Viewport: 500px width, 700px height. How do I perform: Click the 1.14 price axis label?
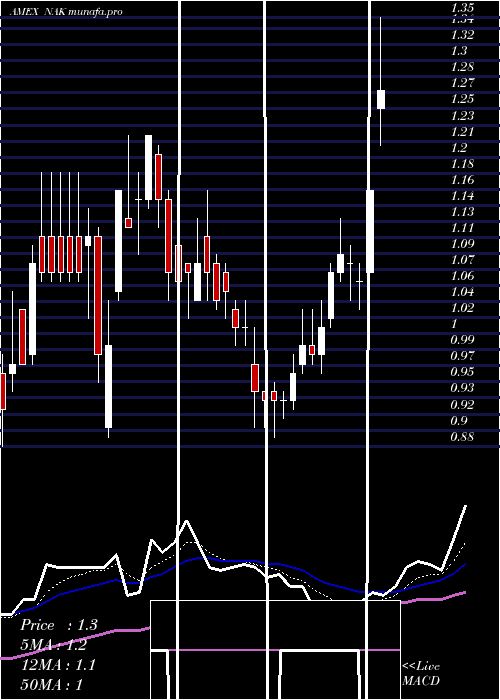tap(462, 196)
